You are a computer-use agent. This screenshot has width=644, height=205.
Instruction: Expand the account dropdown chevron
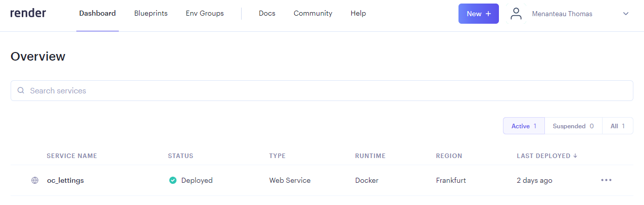point(626,14)
